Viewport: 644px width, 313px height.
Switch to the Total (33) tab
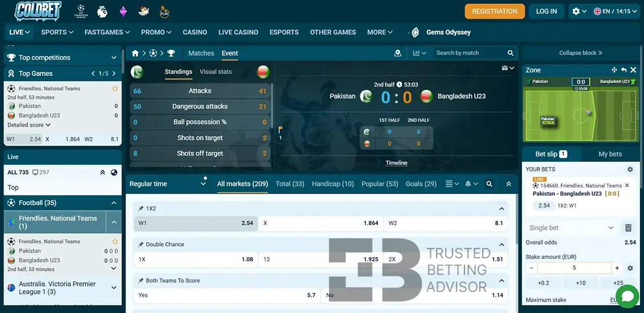[290, 184]
